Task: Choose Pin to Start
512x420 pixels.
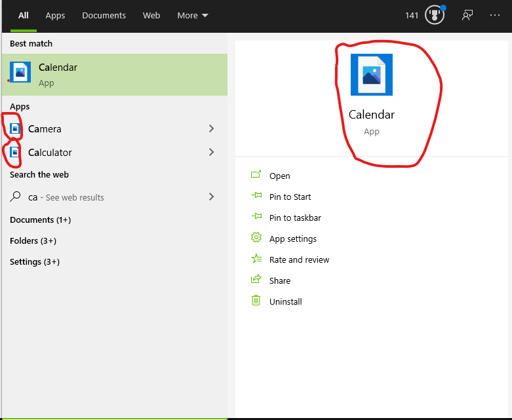Action: coord(290,197)
